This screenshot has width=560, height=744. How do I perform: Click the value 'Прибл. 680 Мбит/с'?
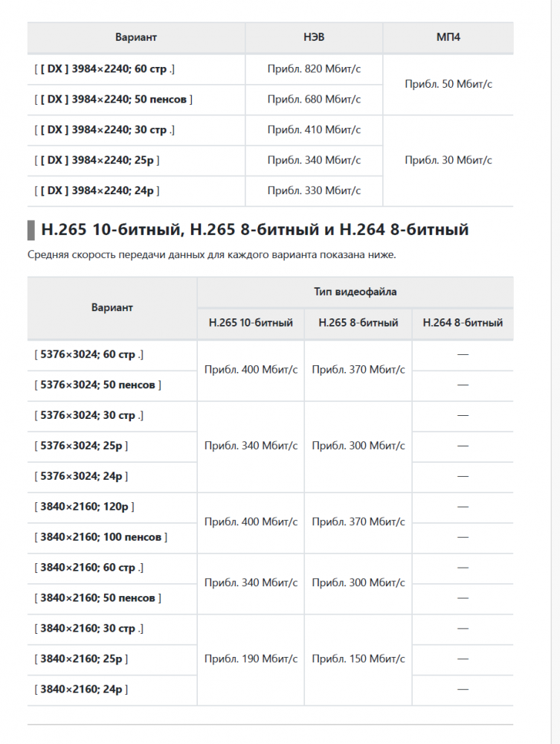point(314,99)
